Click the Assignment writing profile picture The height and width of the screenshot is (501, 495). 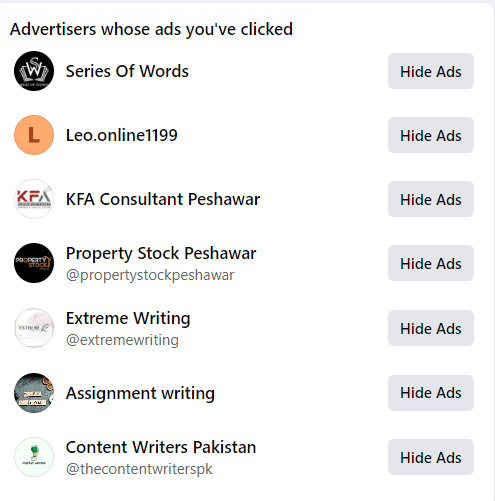coord(34,393)
